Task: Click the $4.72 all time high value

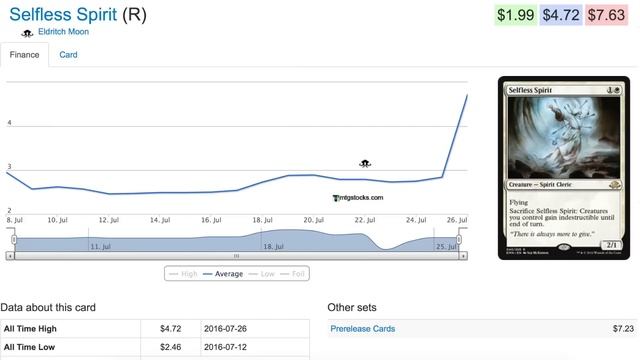Action: (171, 329)
